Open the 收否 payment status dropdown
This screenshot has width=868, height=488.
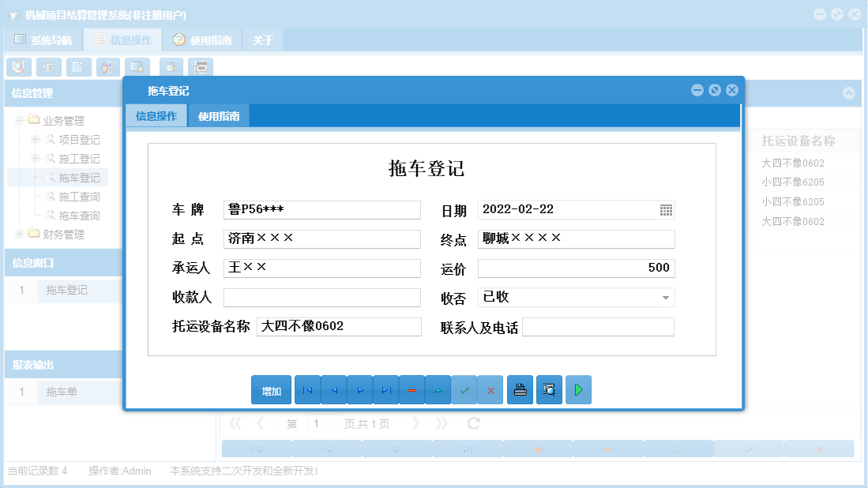tap(666, 298)
